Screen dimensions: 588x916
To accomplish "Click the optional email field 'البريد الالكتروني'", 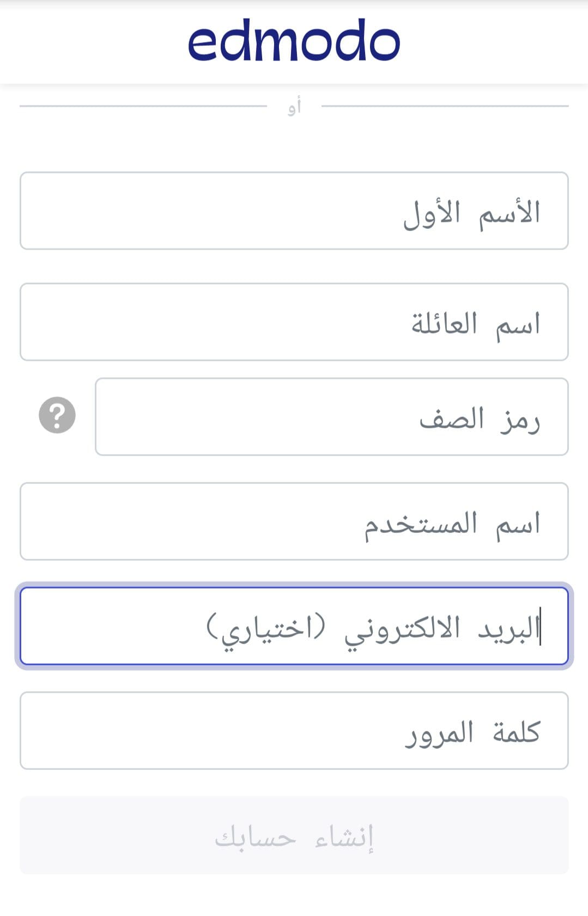I will click(x=294, y=626).
